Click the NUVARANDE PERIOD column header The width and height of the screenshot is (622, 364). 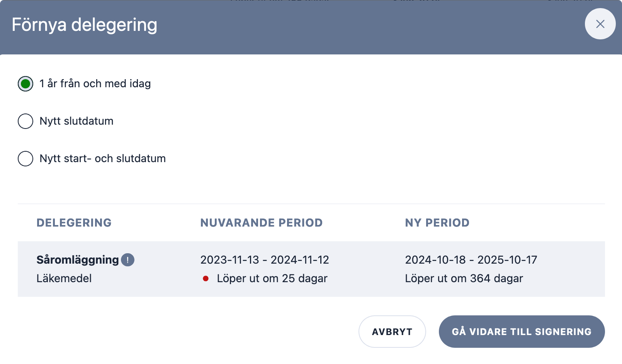(261, 223)
